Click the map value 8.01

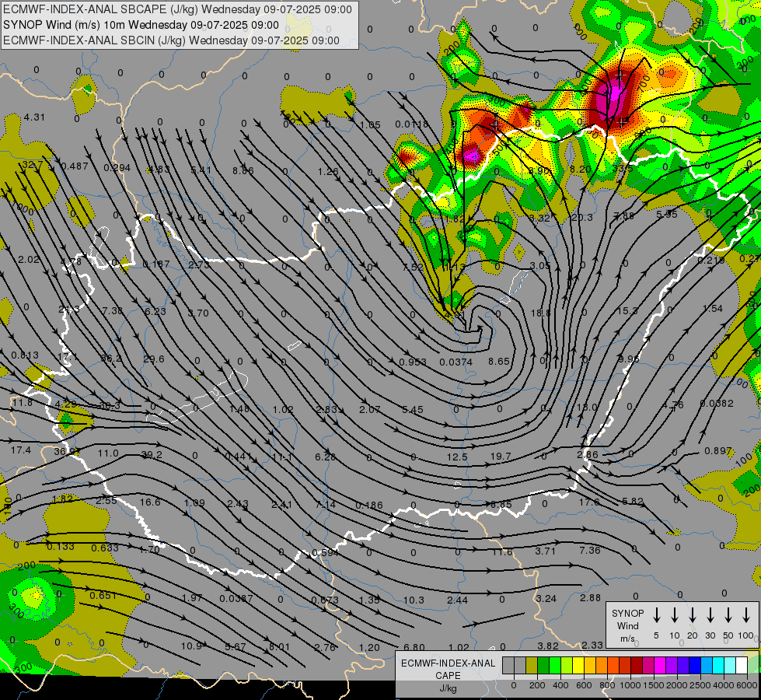point(279,647)
